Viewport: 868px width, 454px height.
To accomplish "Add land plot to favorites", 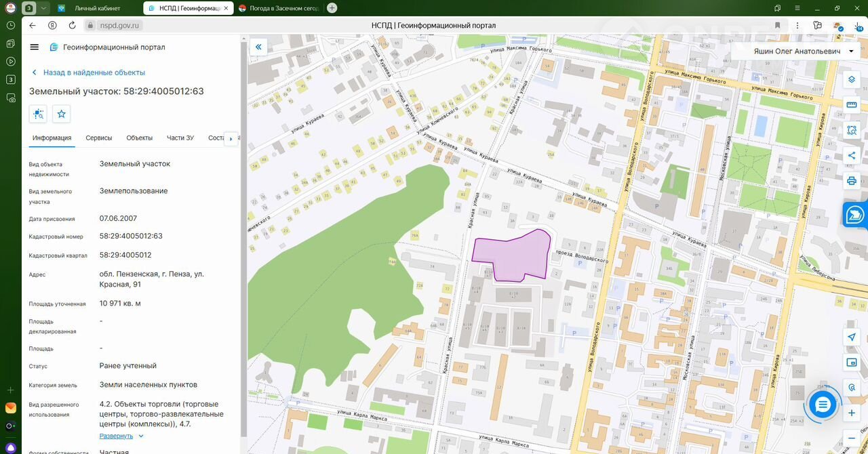I will 62,114.
